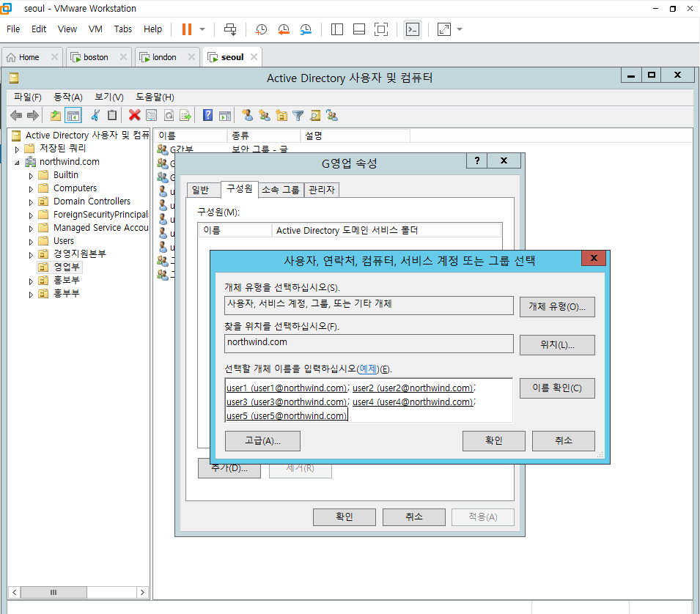The width and height of the screenshot is (700, 614).
Task: Create a new user icon
Action: tap(247, 116)
